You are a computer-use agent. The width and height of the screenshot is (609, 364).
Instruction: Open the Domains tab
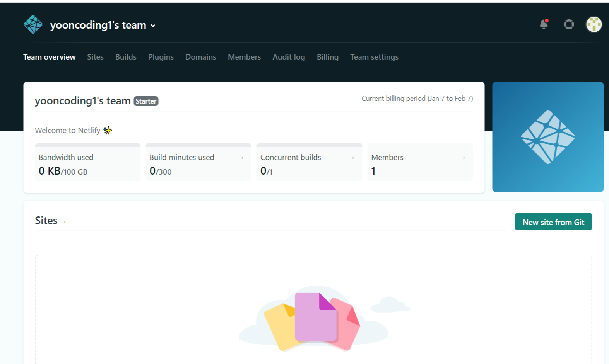(201, 57)
